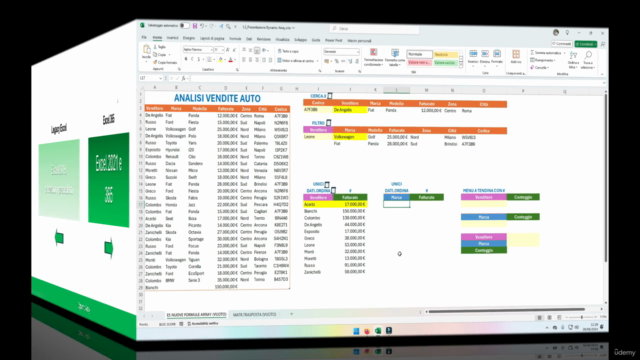Click the green right arrow on slide

click(108, 248)
